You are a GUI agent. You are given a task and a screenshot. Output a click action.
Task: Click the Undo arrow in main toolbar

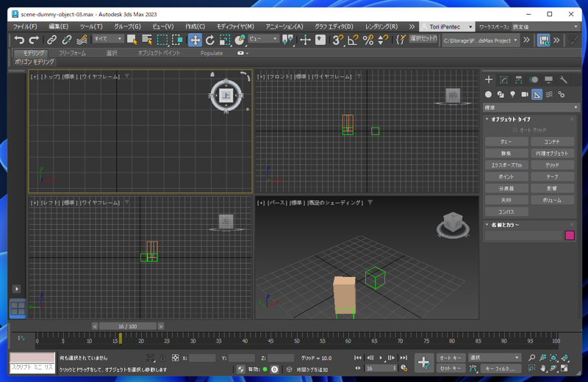click(19, 40)
